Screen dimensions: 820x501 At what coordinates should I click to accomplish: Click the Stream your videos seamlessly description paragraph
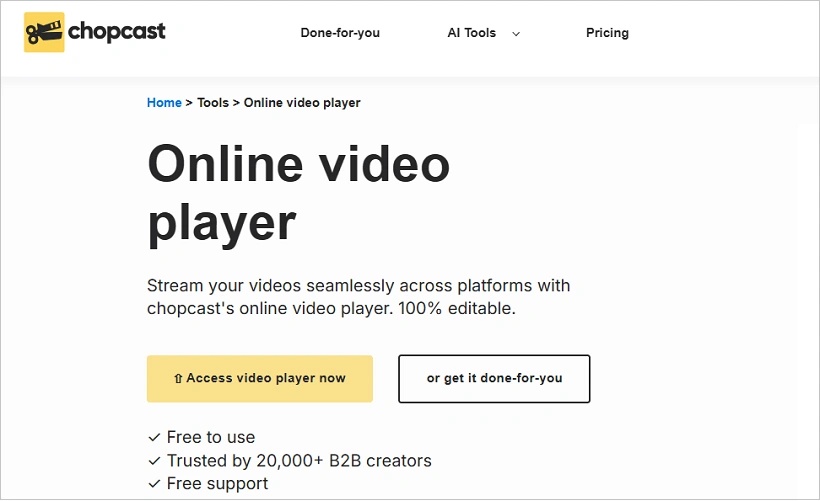358,297
